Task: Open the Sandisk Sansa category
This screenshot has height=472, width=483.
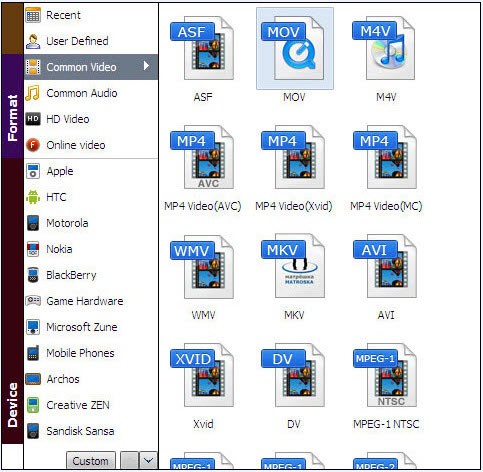Action: point(91,431)
